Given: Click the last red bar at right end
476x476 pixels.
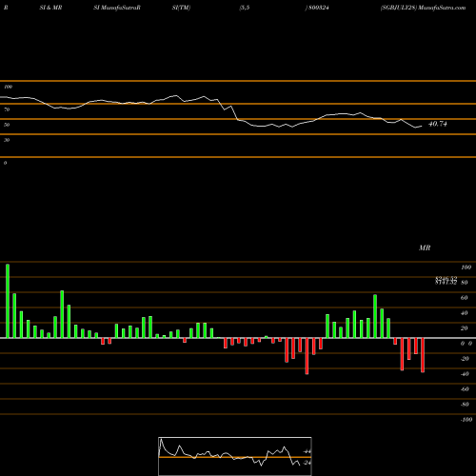Looking at the screenshot, I should click(423, 355).
